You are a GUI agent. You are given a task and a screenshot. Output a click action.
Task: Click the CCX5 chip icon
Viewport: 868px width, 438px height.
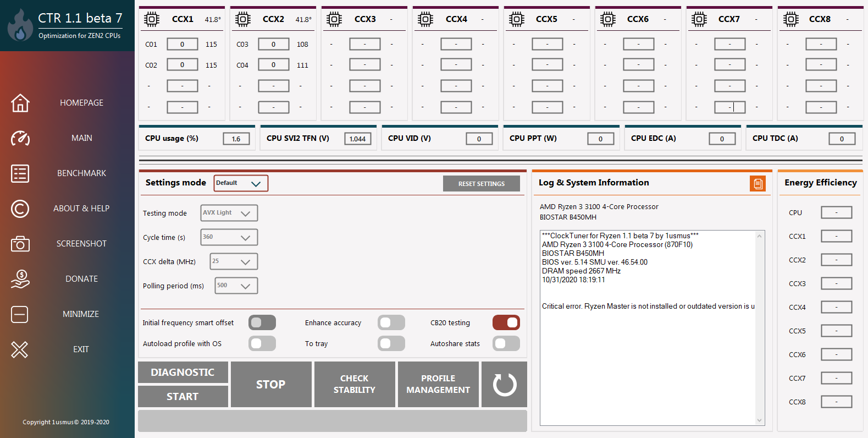[x=517, y=19]
